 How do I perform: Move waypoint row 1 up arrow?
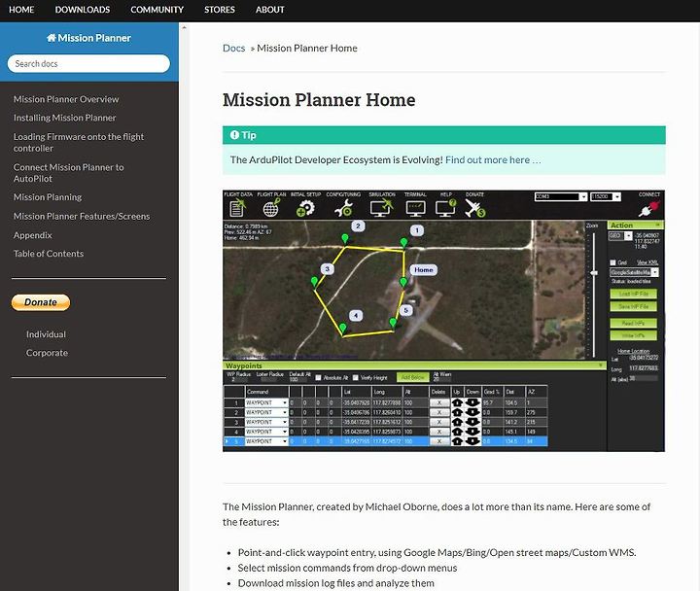click(457, 402)
